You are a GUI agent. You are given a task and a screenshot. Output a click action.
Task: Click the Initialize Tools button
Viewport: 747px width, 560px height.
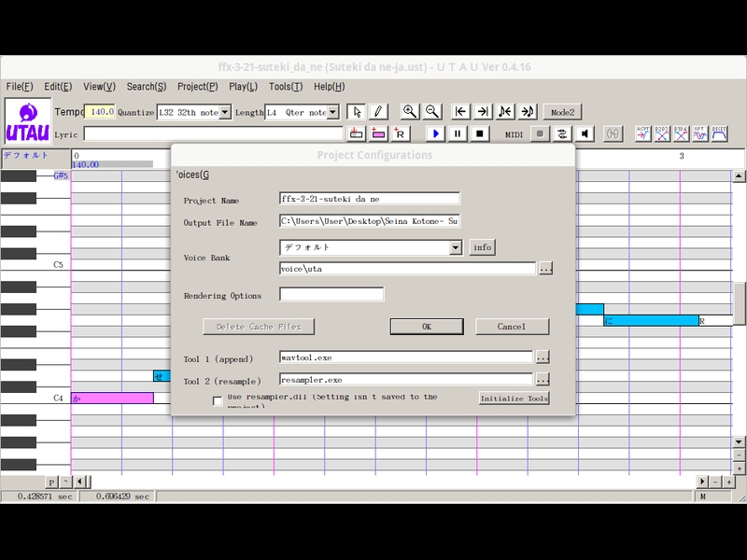(x=514, y=399)
